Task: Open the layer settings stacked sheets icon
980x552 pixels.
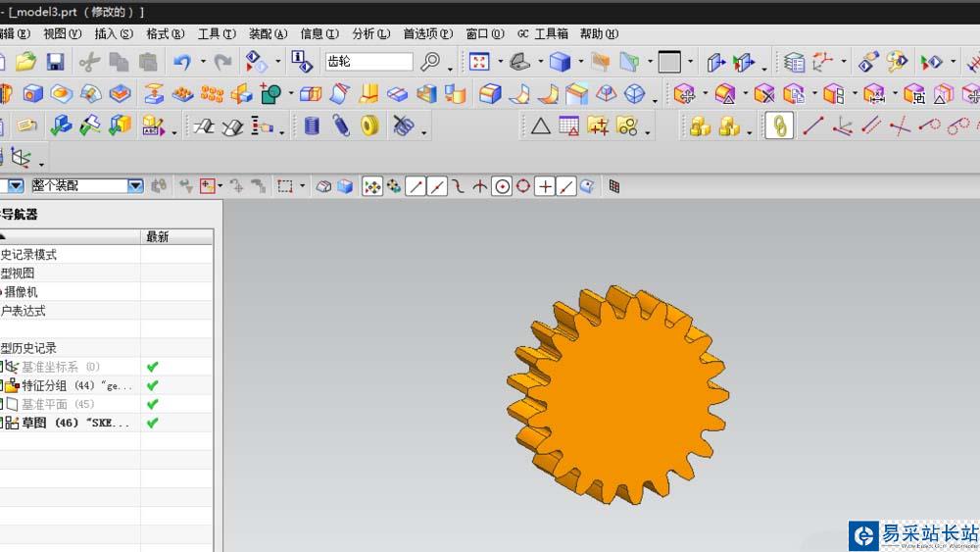Action: point(794,62)
